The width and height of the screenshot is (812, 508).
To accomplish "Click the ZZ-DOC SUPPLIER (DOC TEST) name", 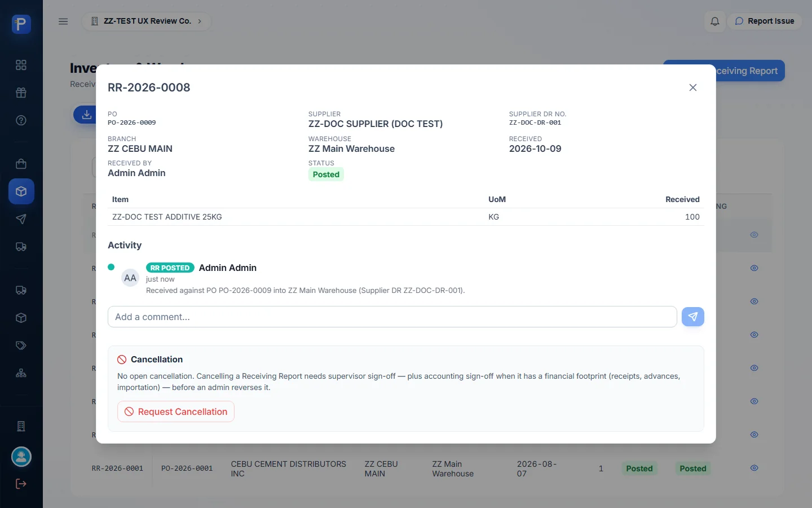I will tap(376, 124).
